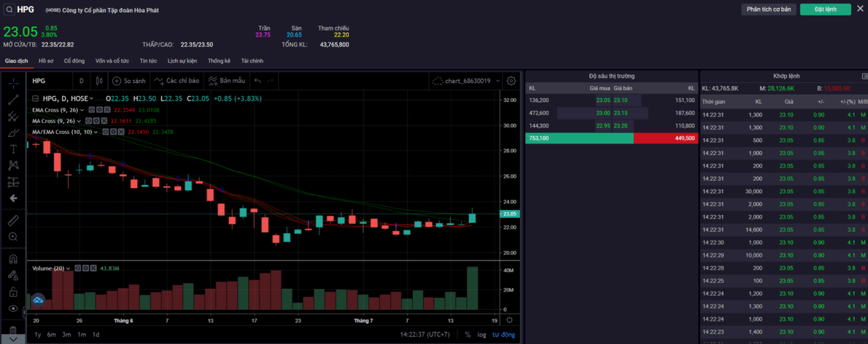
Task: Select the ruler measure tool
Action: point(13,220)
